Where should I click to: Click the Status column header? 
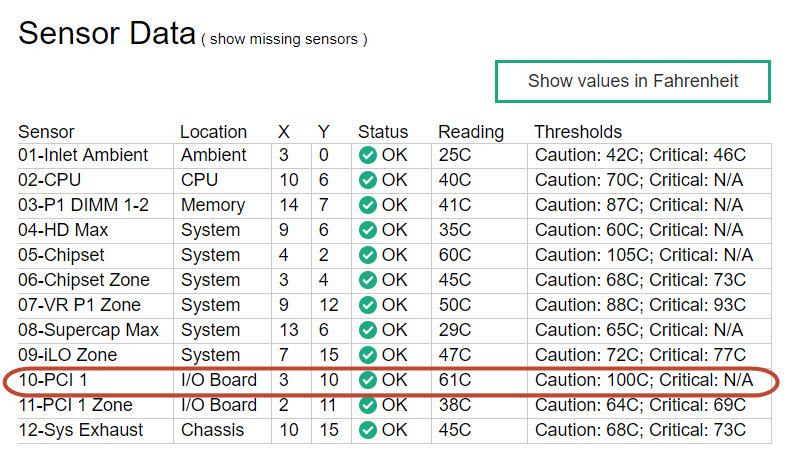tap(383, 132)
